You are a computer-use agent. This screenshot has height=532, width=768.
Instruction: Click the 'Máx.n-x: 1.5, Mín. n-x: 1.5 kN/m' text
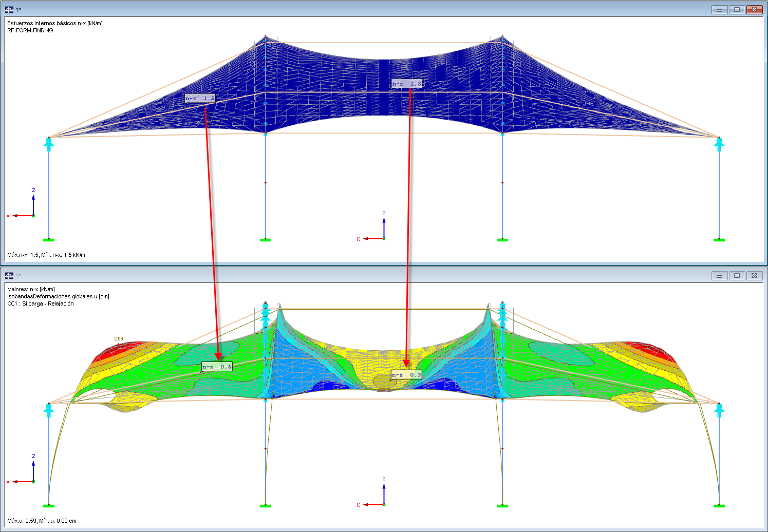pyautogui.click(x=46, y=255)
